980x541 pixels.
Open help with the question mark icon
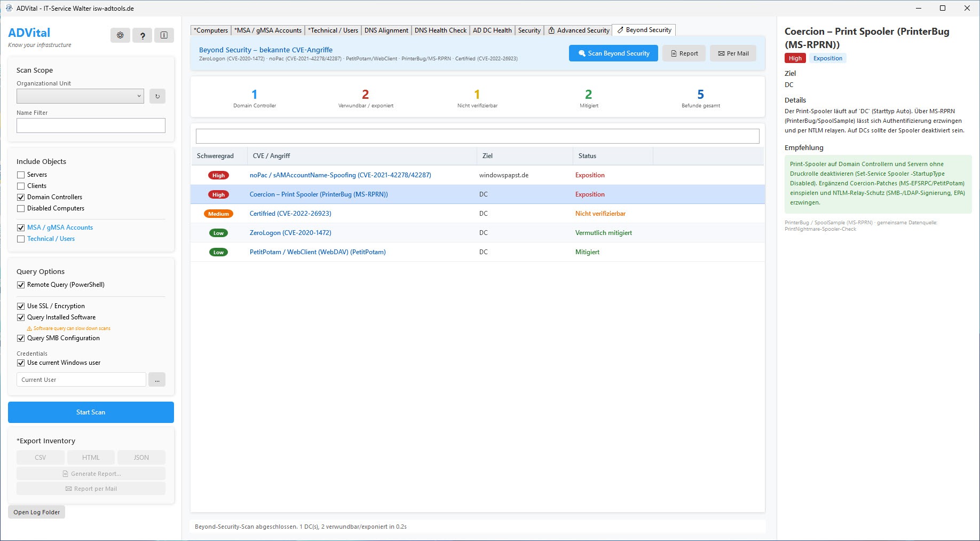coord(142,35)
